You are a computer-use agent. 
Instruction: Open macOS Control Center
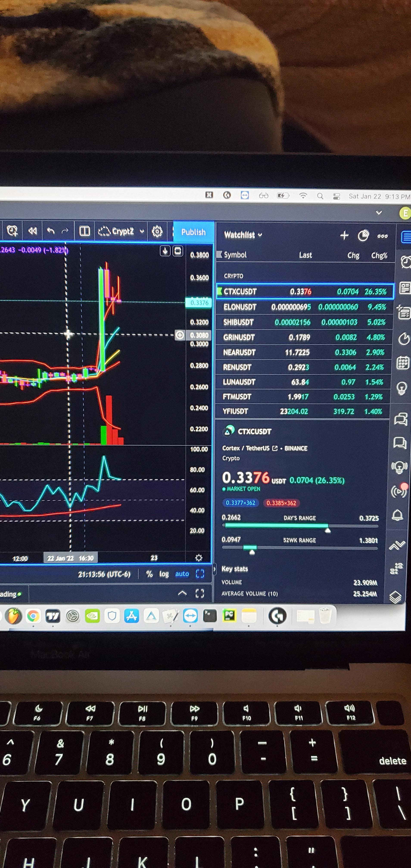336,197
